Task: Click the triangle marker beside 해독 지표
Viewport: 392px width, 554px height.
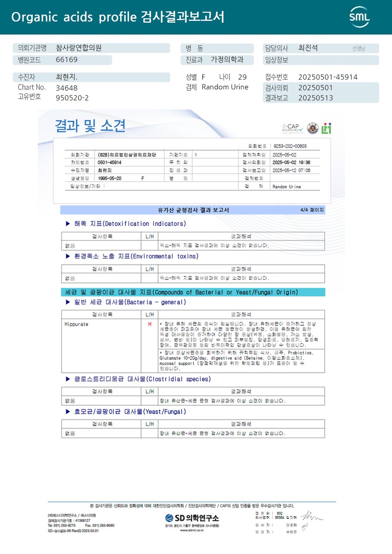Action: tap(68, 224)
